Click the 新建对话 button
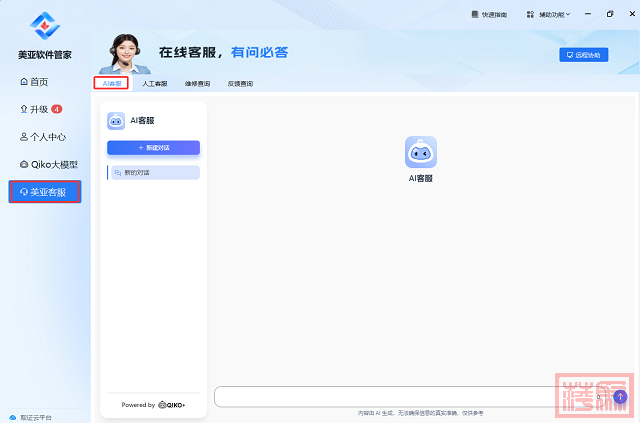Image resolution: width=640 pixels, height=423 pixels. (x=153, y=147)
